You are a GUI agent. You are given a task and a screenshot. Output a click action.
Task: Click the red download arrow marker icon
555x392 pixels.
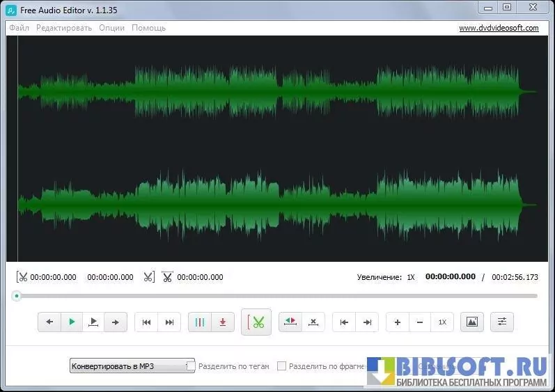coord(222,322)
